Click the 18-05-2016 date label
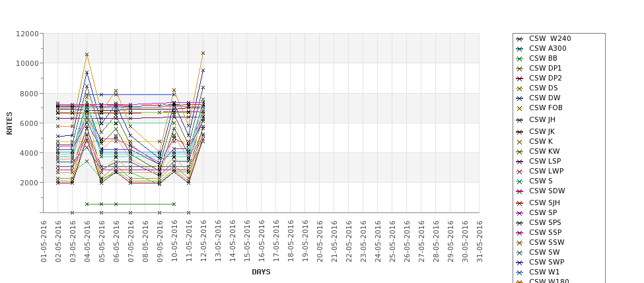Viewport: 644px width, 283px height. point(291,241)
